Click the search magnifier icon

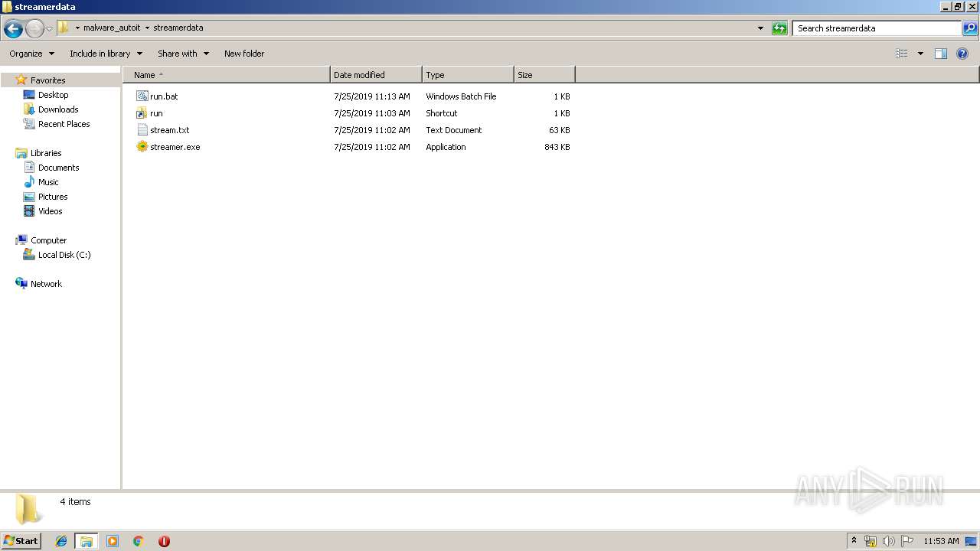(969, 28)
